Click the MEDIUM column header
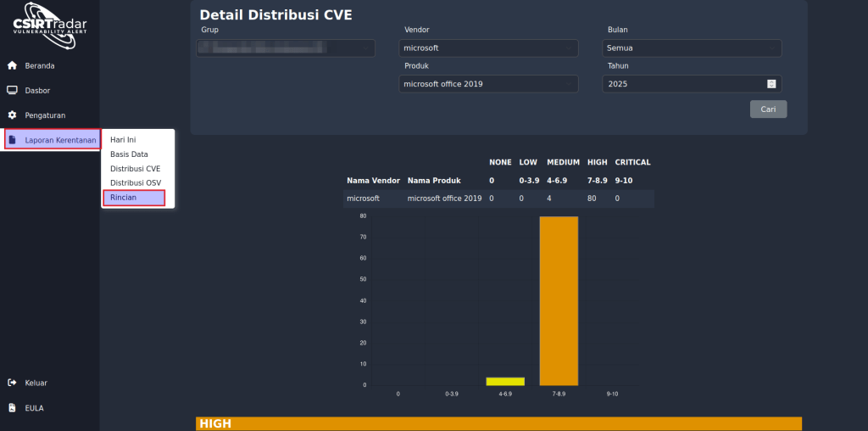 point(563,162)
